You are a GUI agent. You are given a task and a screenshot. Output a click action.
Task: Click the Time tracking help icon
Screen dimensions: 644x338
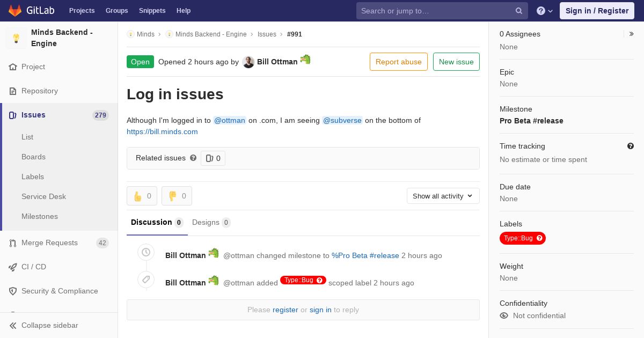[x=631, y=146]
